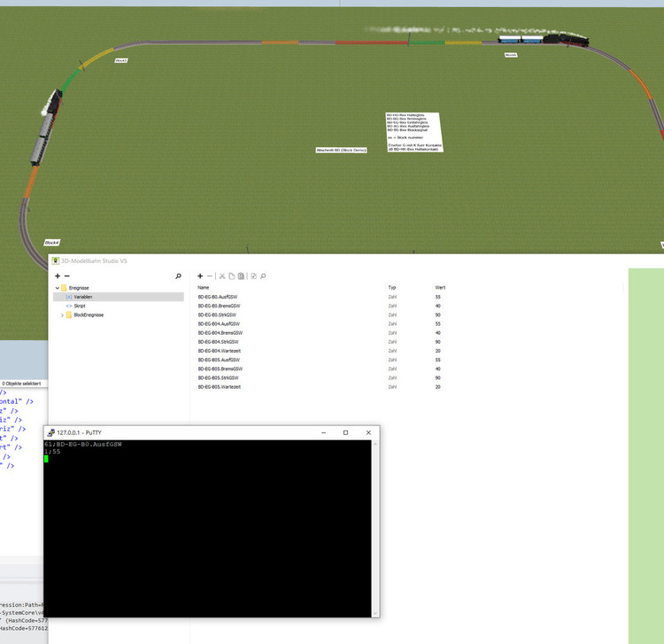Click the cut (scissors) icon in variable toolbar
The image size is (664, 644).
222,275
